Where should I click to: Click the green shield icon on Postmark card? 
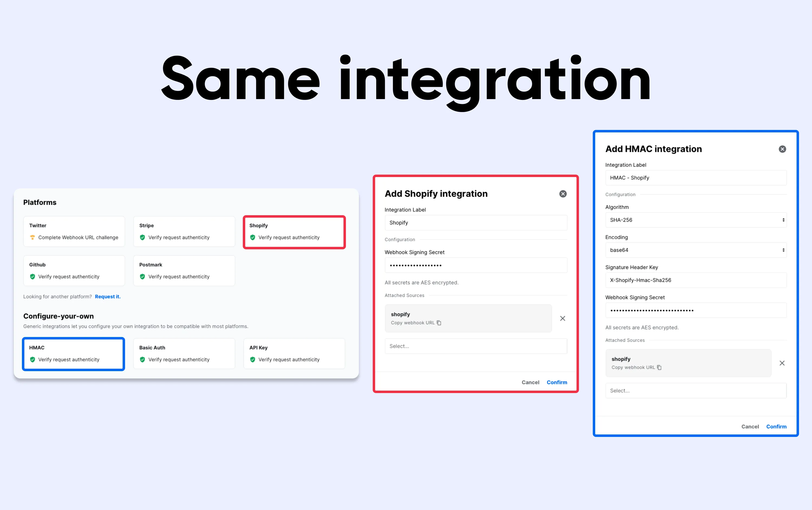142,277
